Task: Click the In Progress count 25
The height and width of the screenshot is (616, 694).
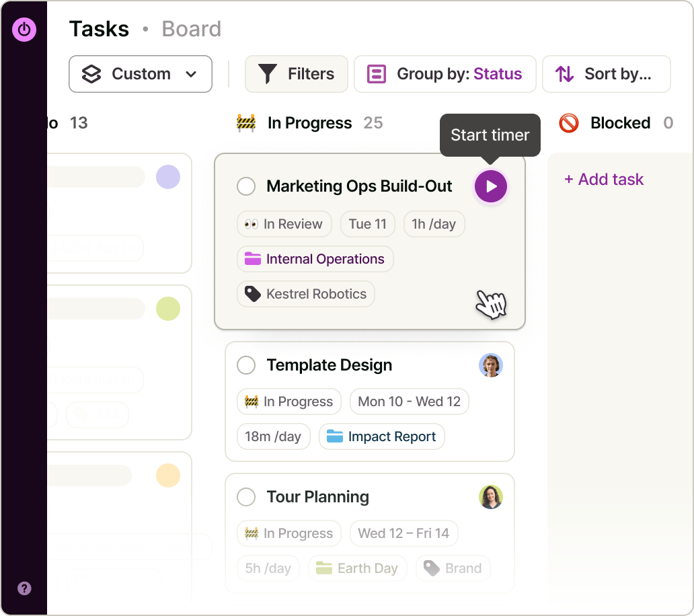Action: (x=373, y=123)
